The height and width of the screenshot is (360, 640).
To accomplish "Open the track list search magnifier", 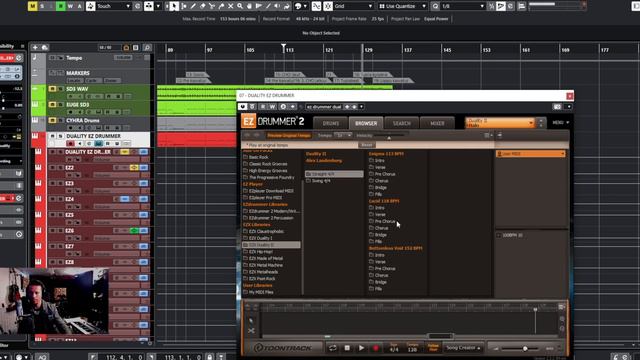I will pos(147,48).
